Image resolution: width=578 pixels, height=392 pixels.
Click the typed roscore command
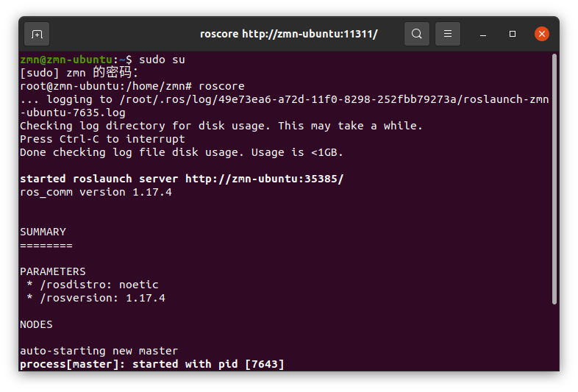[x=221, y=86]
